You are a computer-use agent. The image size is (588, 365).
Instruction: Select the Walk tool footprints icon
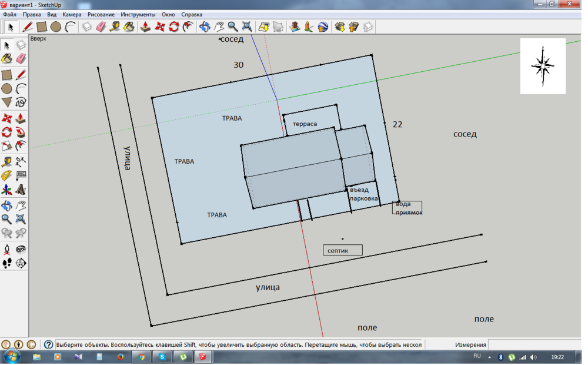tap(6, 263)
